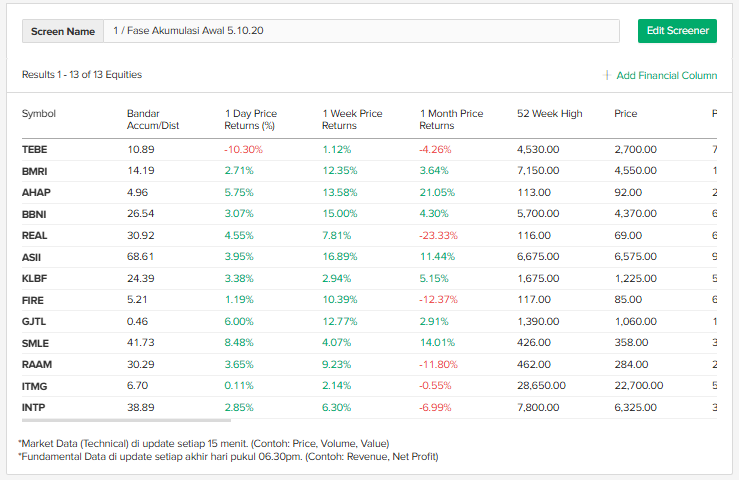Sort by the 52 Week High header
Screen dimensions: 739x480
point(549,114)
